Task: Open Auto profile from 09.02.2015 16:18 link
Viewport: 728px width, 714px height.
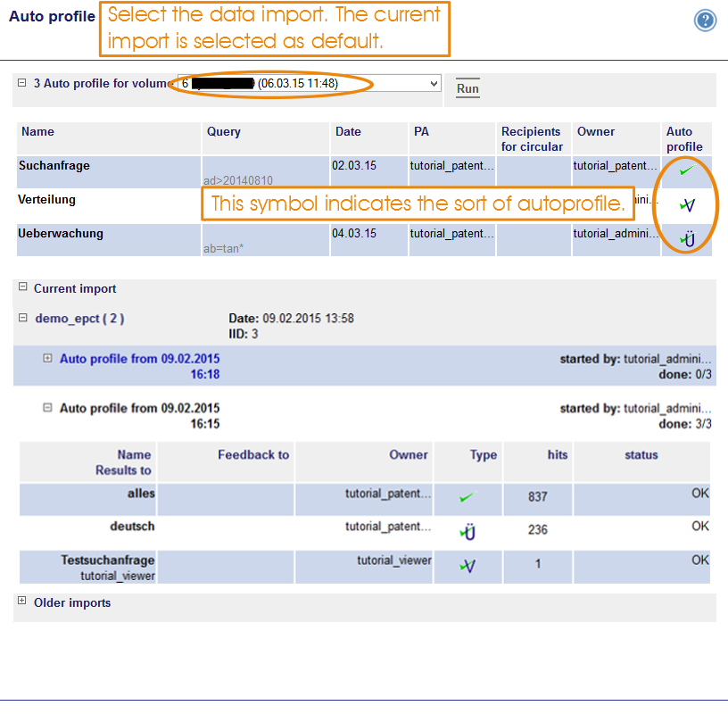Action: pyautogui.click(x=139, y=367)
